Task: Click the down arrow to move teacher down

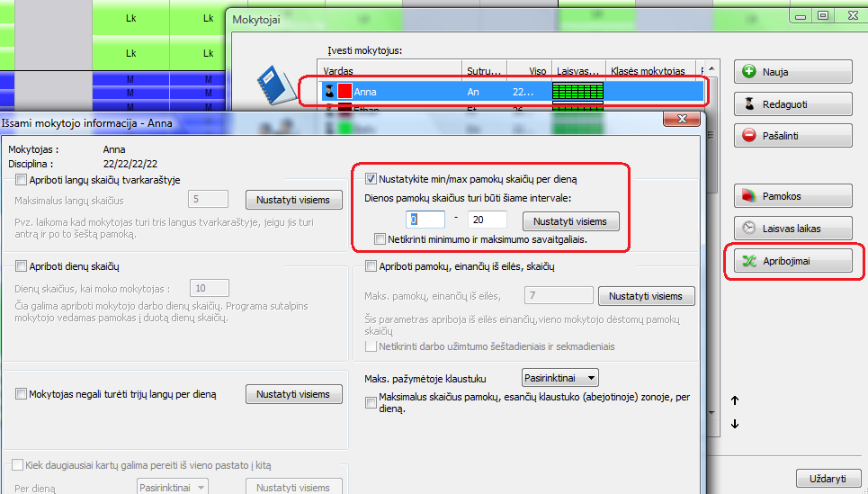Action: point(735,424)
